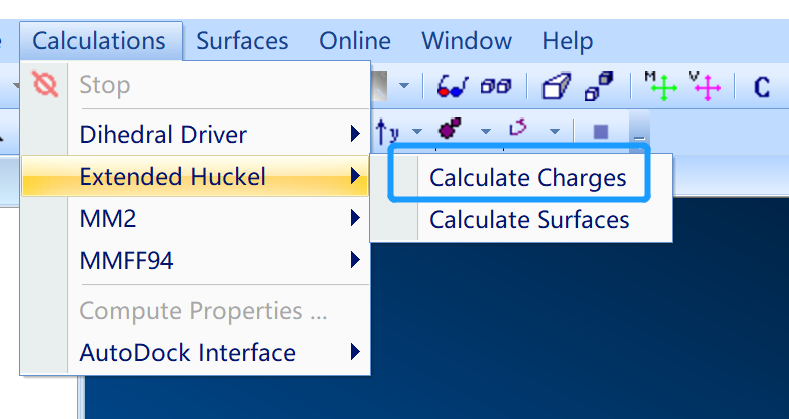This screenshot has width=789, height=419.
Task: Click the purple molecule spin icon
Action: coord(450,130)
